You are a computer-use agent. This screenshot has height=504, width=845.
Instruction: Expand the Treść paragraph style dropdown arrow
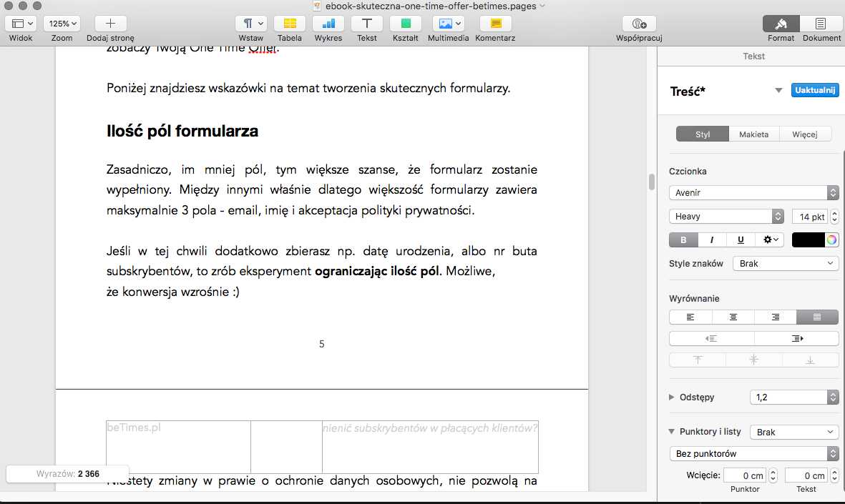[778, 91]
